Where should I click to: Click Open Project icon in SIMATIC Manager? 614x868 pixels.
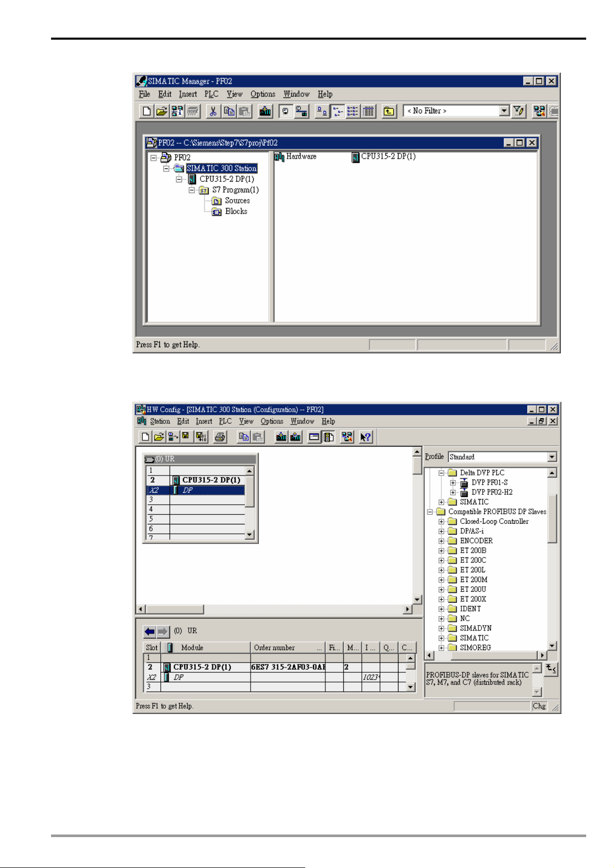[161, 111]
